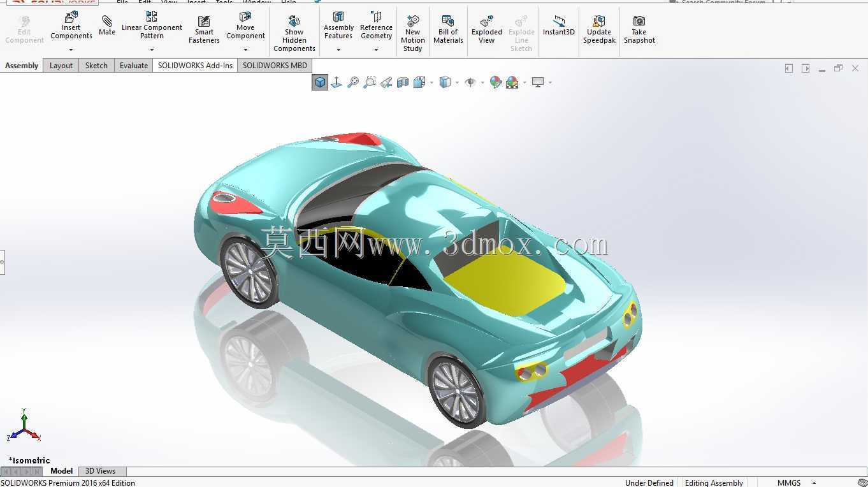Start a New Motion Study

412,34
